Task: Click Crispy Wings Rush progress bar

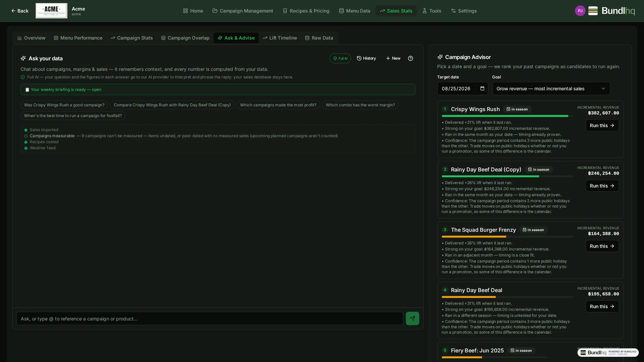Action: click(x=507, y=116)
